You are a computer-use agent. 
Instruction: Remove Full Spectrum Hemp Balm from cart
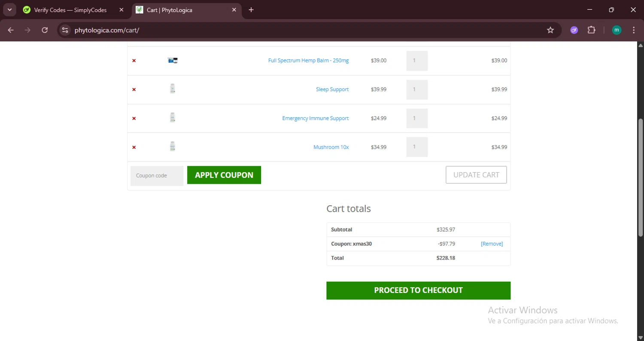[x=134, y=61]
